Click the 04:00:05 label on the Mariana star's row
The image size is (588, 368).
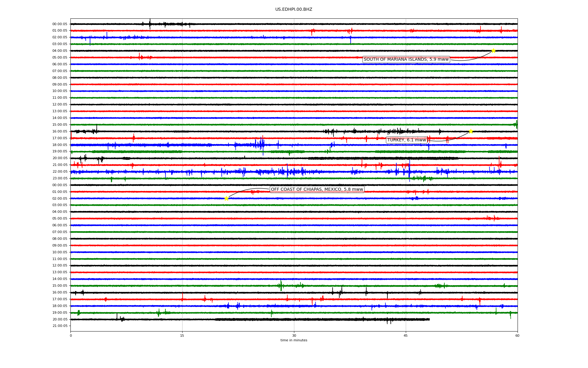(60, 51)
